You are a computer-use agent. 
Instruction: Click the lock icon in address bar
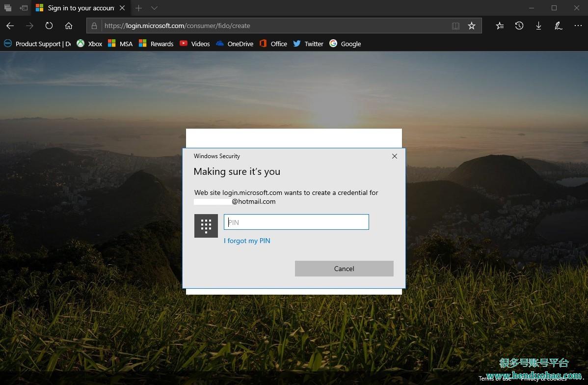coord(94,26)
